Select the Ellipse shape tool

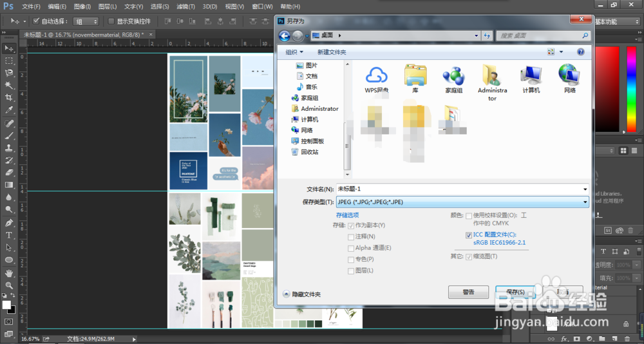(8, 260)
